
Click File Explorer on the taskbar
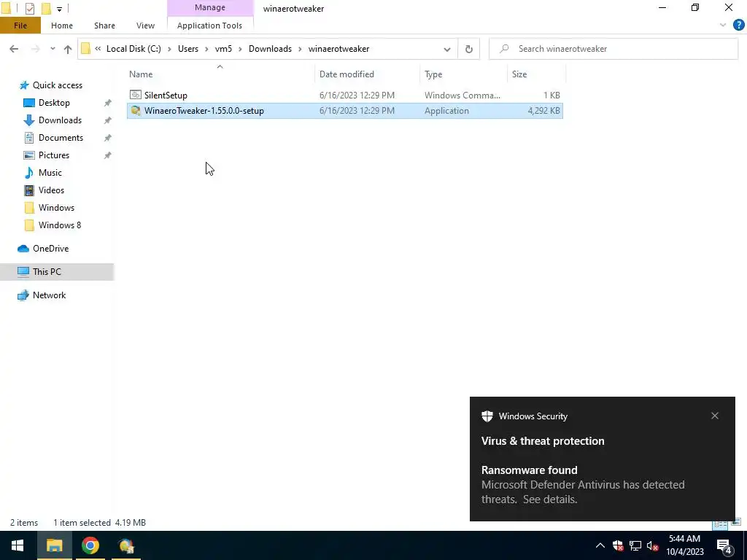[x=54, y=545]
